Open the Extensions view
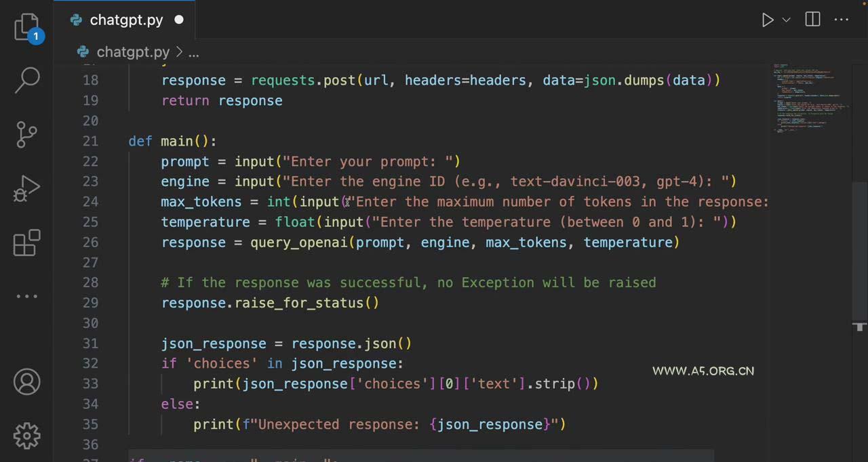This screenshot has width=868, height=462. pyautogui.click(x=27, y=243)
